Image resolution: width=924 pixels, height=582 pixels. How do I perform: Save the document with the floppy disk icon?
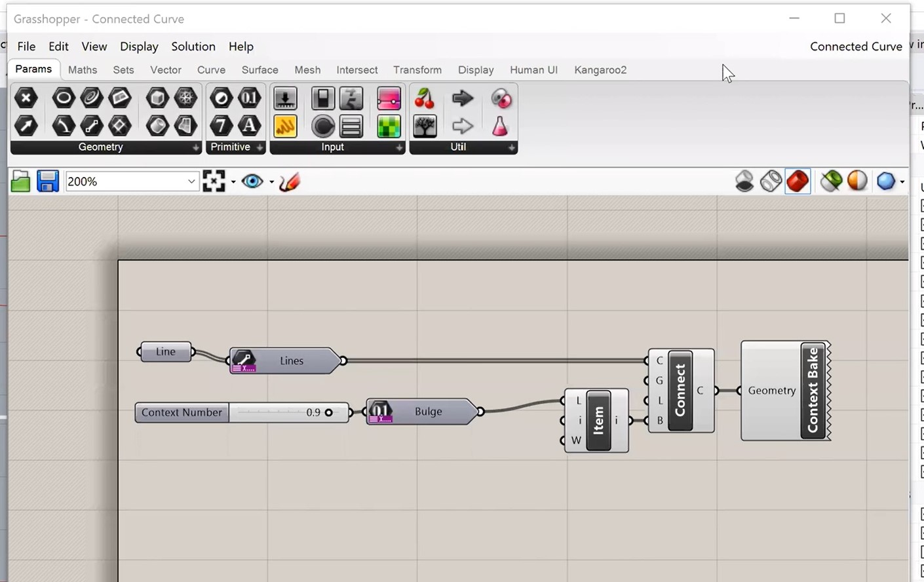tap(48, 182)
